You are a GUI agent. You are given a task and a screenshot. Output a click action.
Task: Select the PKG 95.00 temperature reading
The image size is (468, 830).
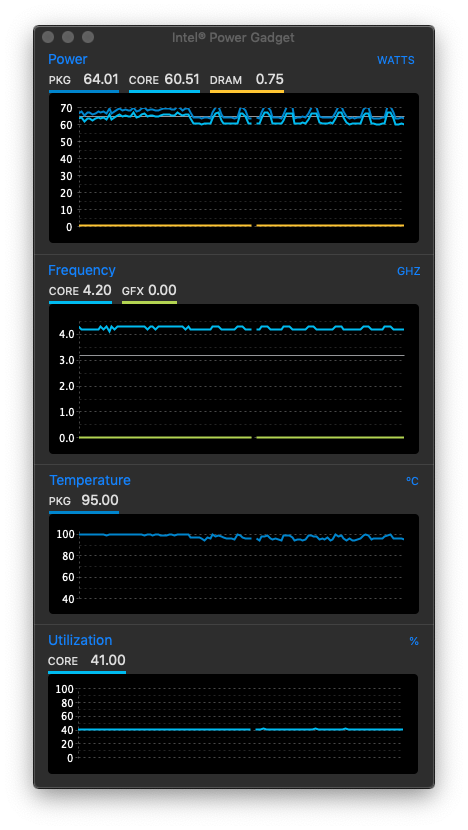(84, 500)
